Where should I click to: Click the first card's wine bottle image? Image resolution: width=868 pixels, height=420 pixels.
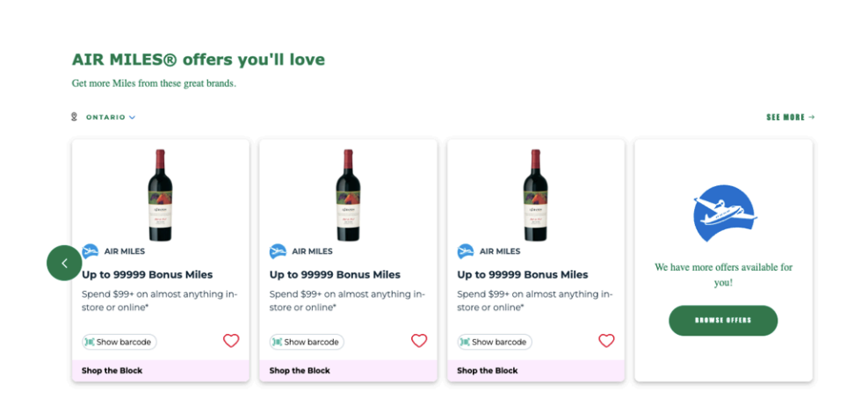click(160, 195)
